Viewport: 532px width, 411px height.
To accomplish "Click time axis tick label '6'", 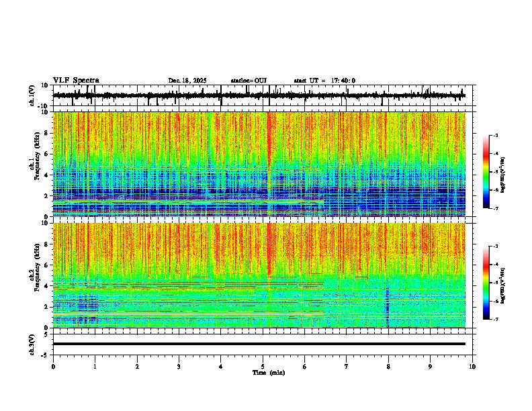I will pos(305,367).
